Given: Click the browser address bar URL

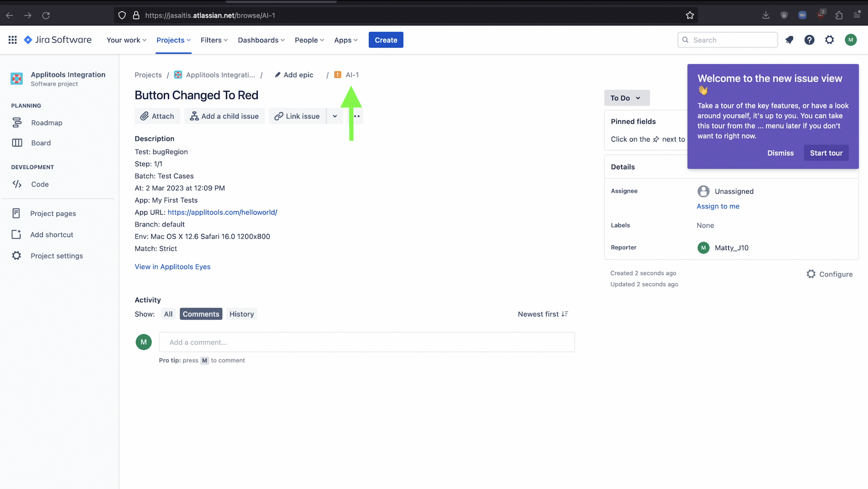Looking at the screenshot, I should pyautogui.click(x=210, y=15).
